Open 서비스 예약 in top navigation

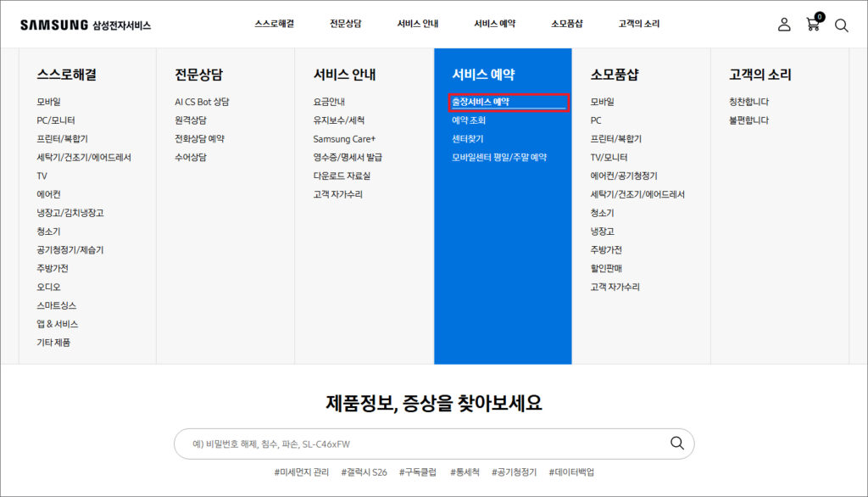point(494,24)
